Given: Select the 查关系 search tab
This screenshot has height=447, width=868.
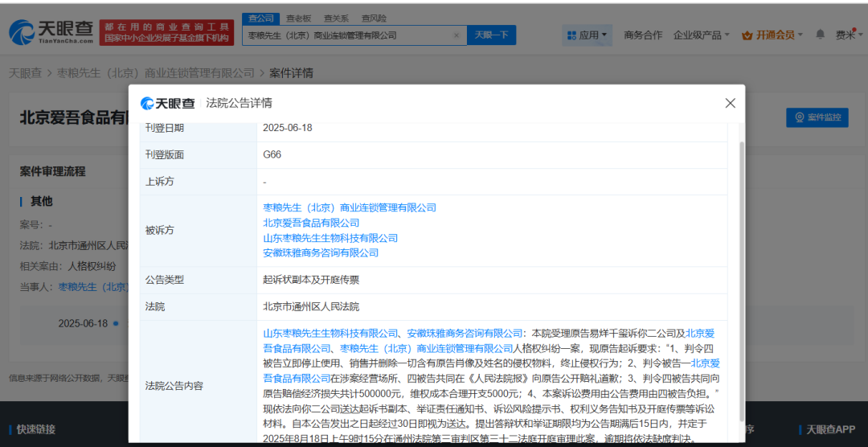Looking at the screenshot, I should pyautogui.click(x=336, y=18).
